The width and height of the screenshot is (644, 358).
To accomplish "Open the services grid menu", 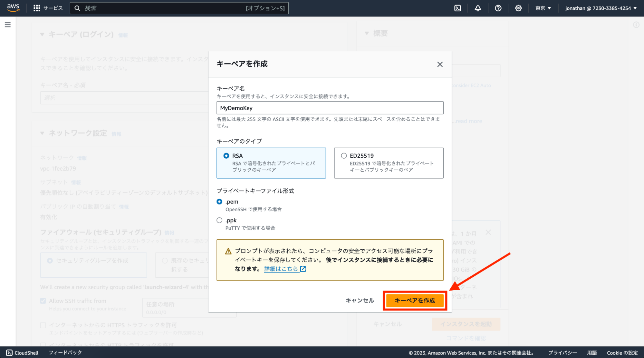I will point(37,8).
